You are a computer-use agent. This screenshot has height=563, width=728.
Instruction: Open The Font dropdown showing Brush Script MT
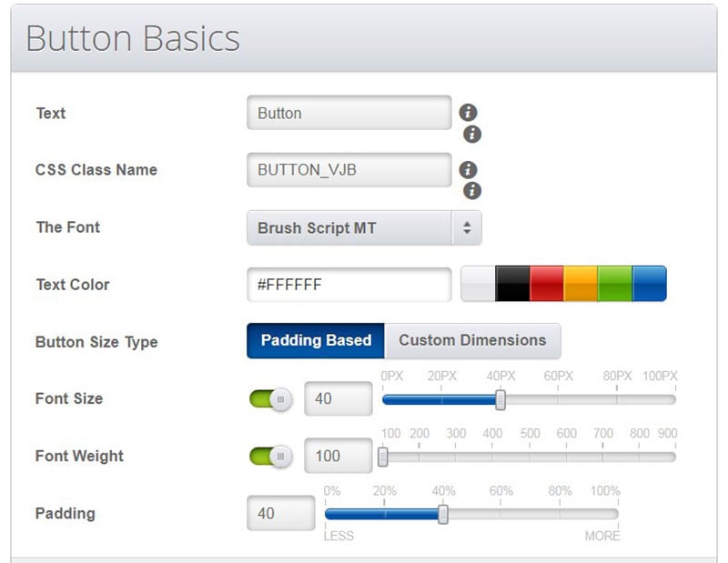pos(364,228)
